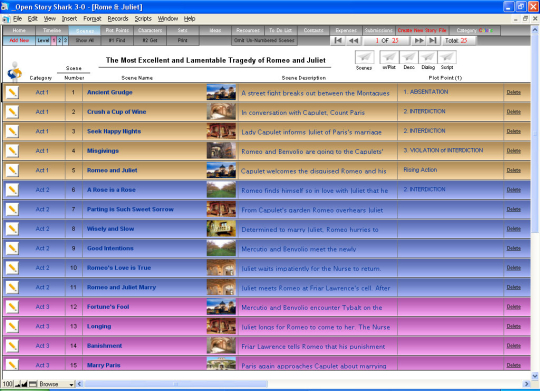Click the Script paper-plane report icon

447,57
